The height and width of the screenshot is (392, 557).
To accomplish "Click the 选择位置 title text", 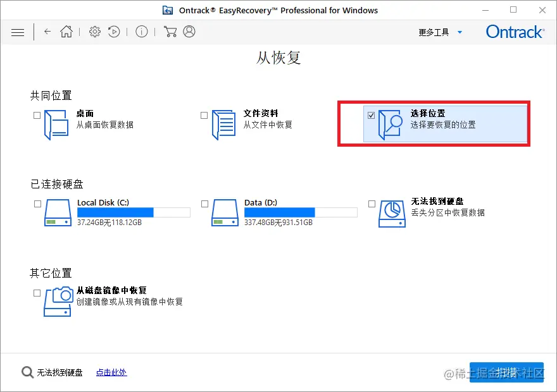I will pyautogui.click(x=428, y=114).
